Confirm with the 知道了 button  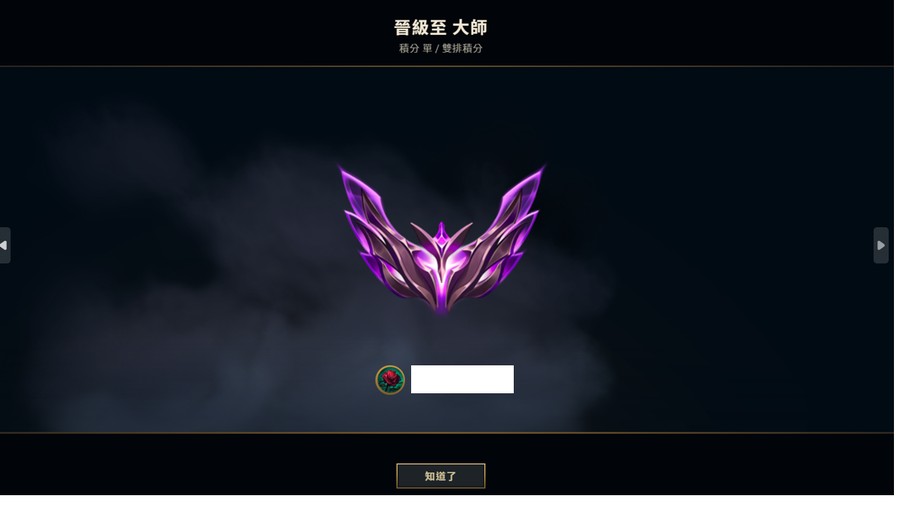point(441,476)
